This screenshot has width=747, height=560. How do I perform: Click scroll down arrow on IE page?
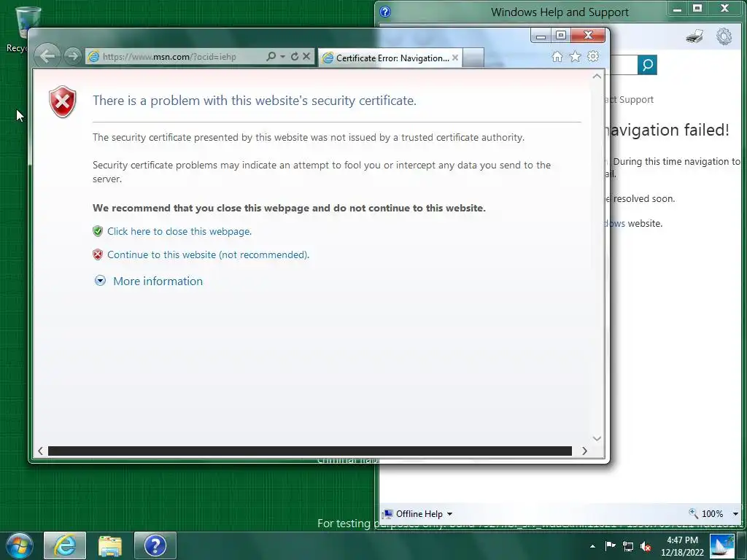pyautogui.click(x=597, y=438)
